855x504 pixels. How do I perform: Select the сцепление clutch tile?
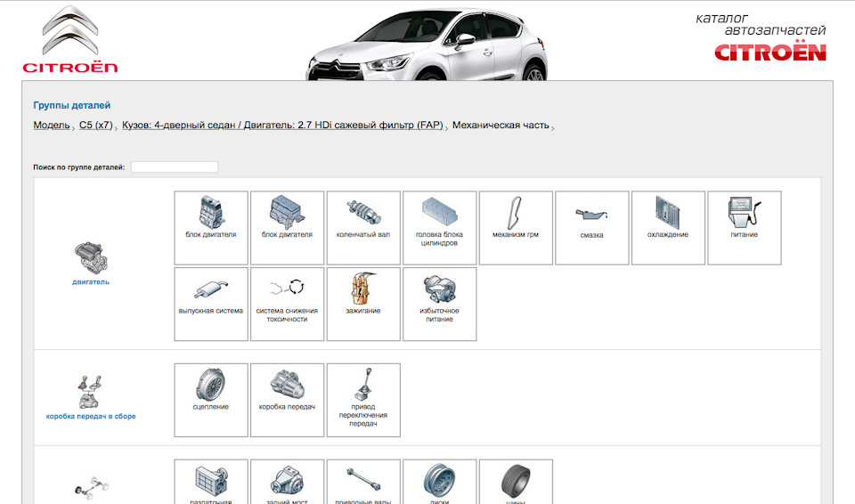[x=211, y=401]
